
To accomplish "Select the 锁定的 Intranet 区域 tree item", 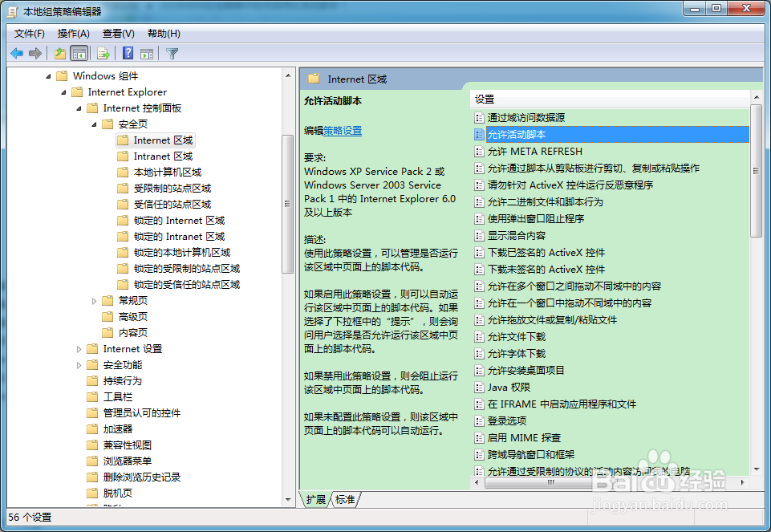I will 179,237.
